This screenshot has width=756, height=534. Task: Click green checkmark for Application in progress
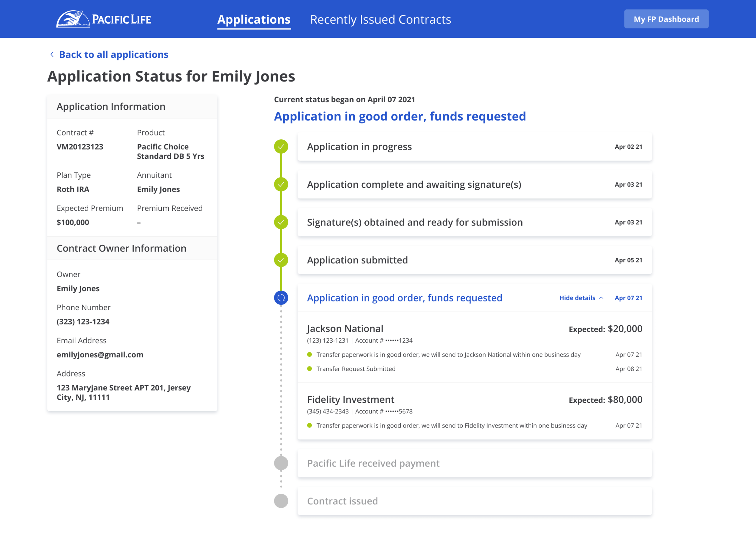[281, 147]
